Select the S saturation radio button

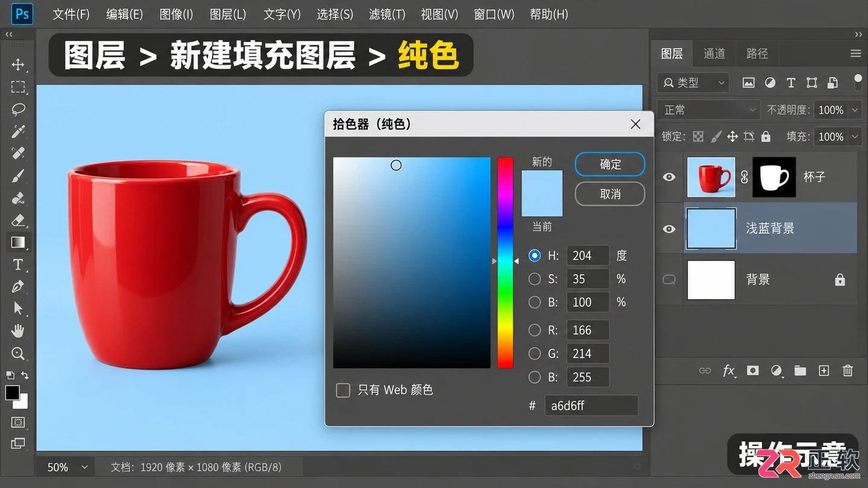point(535,279)
